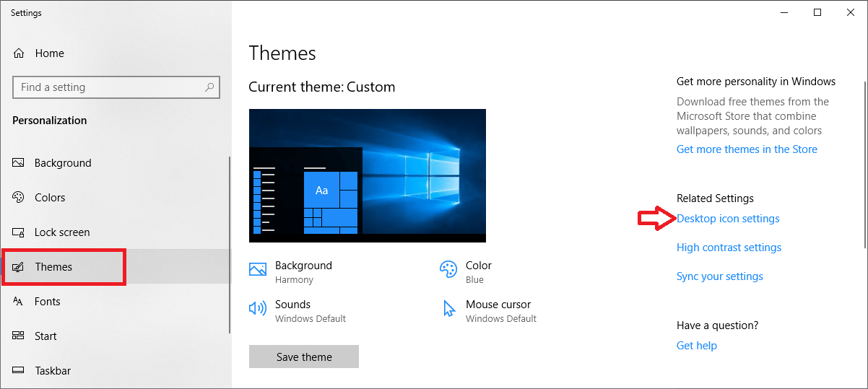Image resolution: width=868 pixels, height=389 pixels.
Task: Save the current custom theme
Action: pos(304,357)
